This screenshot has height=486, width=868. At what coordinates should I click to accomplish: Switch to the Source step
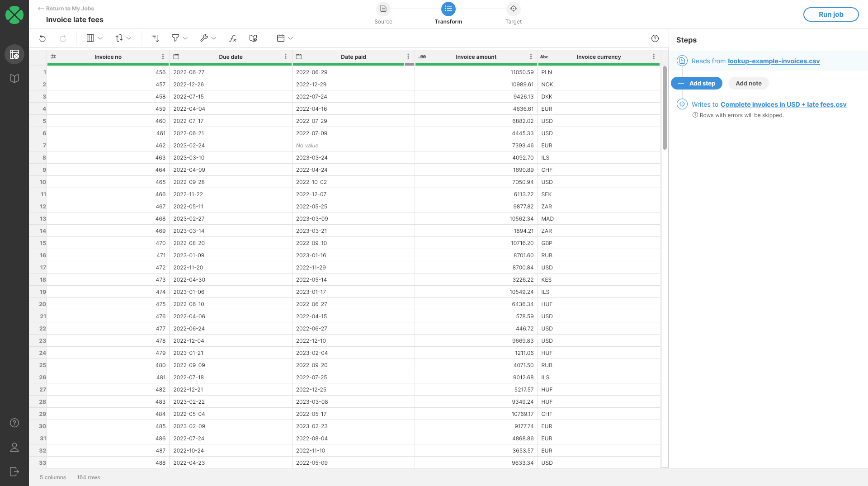point(383,9)
